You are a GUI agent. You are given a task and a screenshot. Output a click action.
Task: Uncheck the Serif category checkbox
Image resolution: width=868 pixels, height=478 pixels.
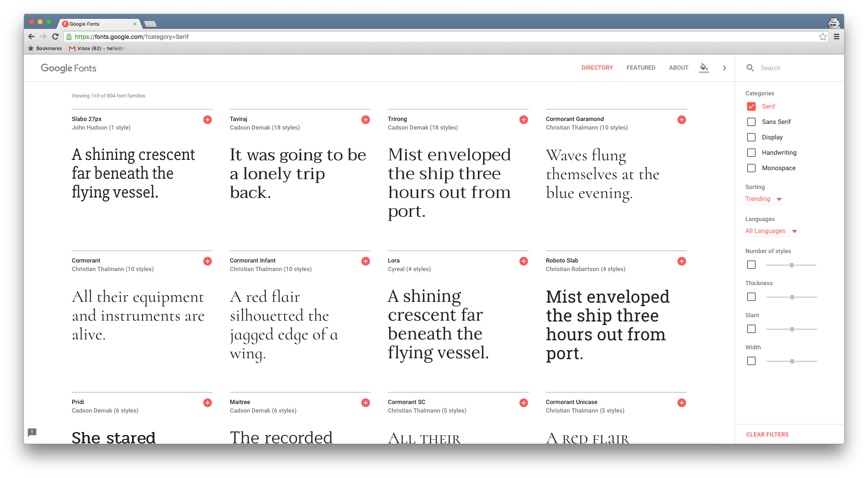click(x=751, y=106)
